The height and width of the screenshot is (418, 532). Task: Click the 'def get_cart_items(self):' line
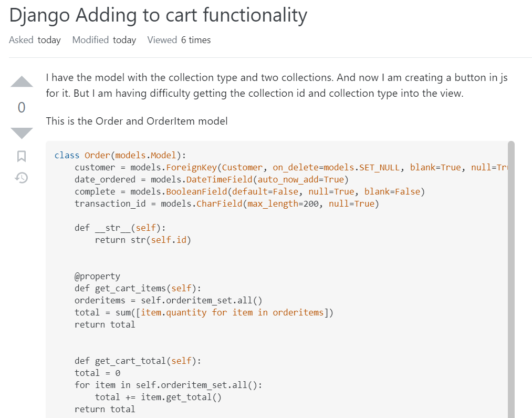click(x=138, y=288)
